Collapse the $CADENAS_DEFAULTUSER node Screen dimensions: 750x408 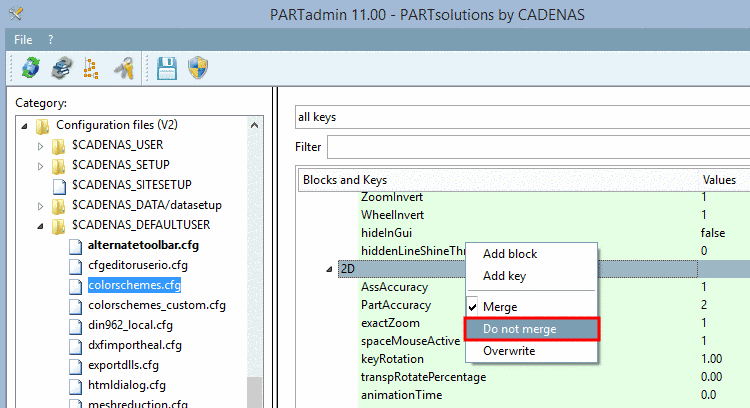(x=40, y=226)
